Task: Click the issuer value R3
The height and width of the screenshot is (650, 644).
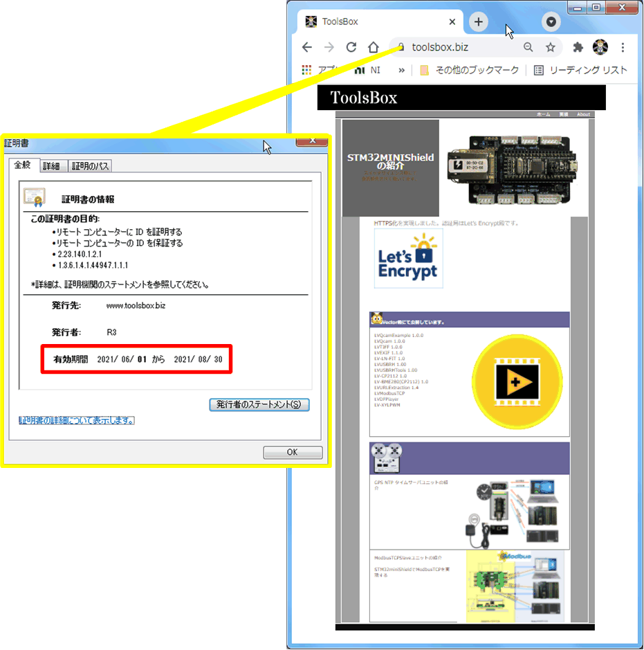Action: 112,332
